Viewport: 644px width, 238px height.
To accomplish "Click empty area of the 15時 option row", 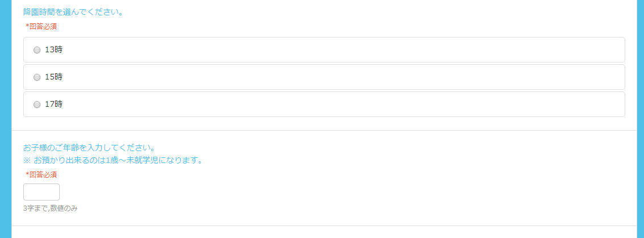I will point(341,77).
